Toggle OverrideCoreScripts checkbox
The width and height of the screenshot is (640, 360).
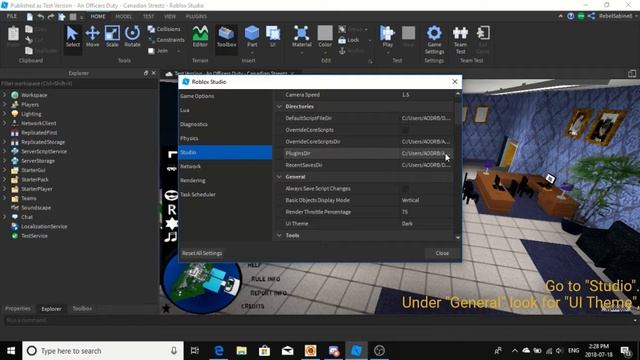click(405, 130)
